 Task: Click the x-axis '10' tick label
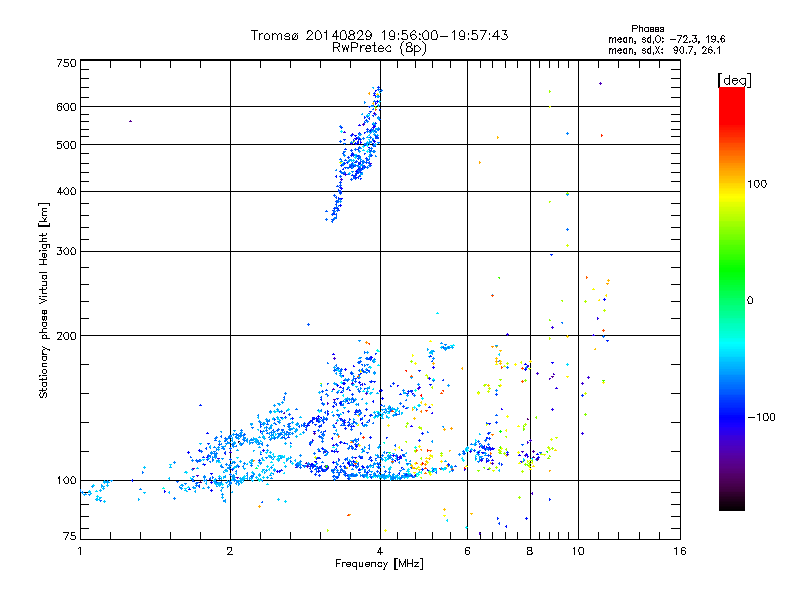(x=578, y=551)
